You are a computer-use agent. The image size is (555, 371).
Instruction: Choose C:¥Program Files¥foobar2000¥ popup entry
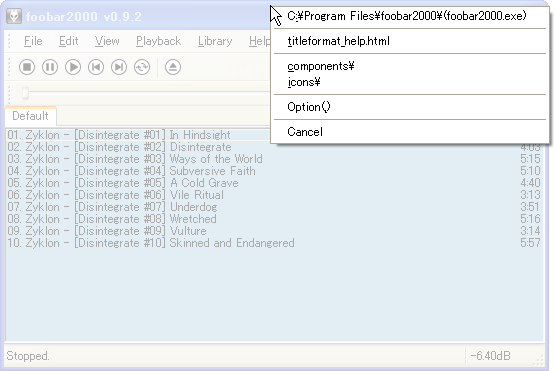click(410, 16)
